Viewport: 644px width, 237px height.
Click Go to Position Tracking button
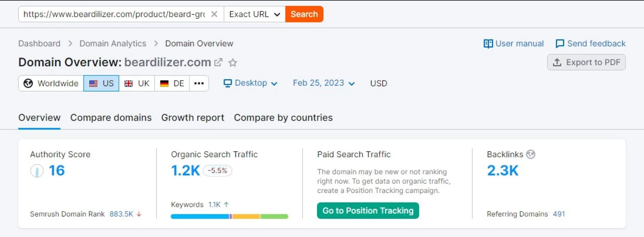(x=368, y=211)
